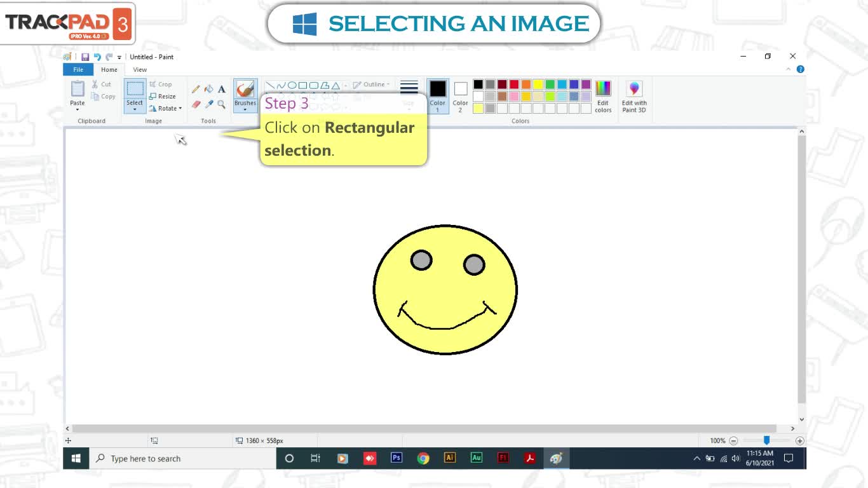This screenshot has height=488, width=868.
Task: Open Paint Help question mark icon
Action: tap(801, 69)
